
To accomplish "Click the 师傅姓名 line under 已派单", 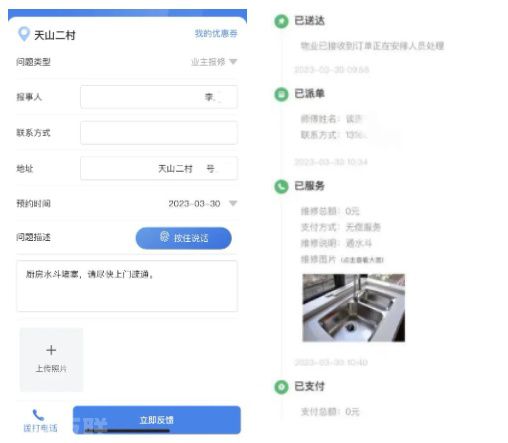I will 332,119.
